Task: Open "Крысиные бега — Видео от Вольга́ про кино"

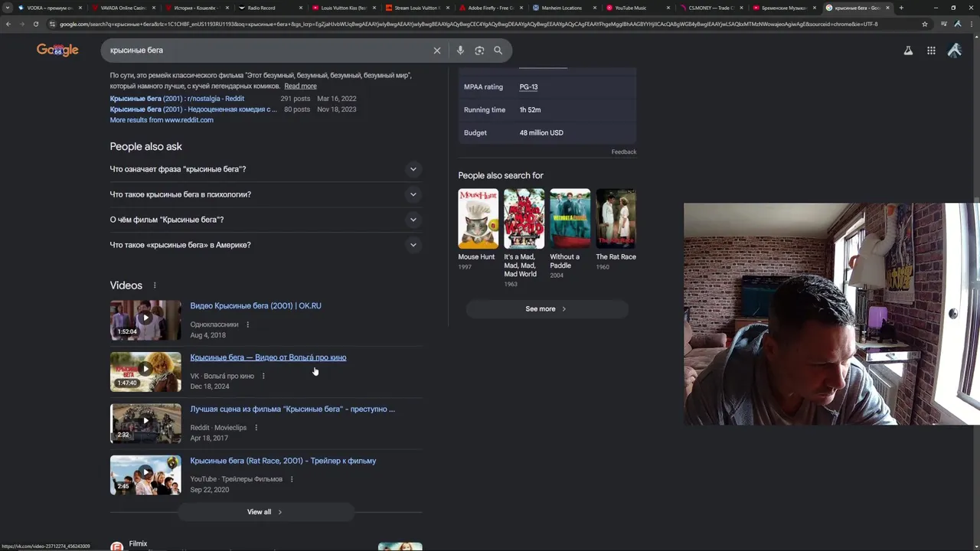Action: click(268, 357)
